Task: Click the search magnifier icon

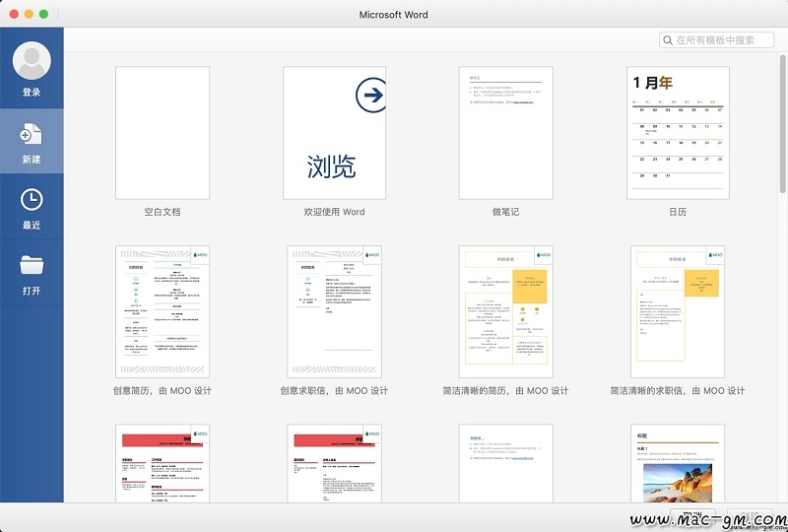Action: pos(668,40)
